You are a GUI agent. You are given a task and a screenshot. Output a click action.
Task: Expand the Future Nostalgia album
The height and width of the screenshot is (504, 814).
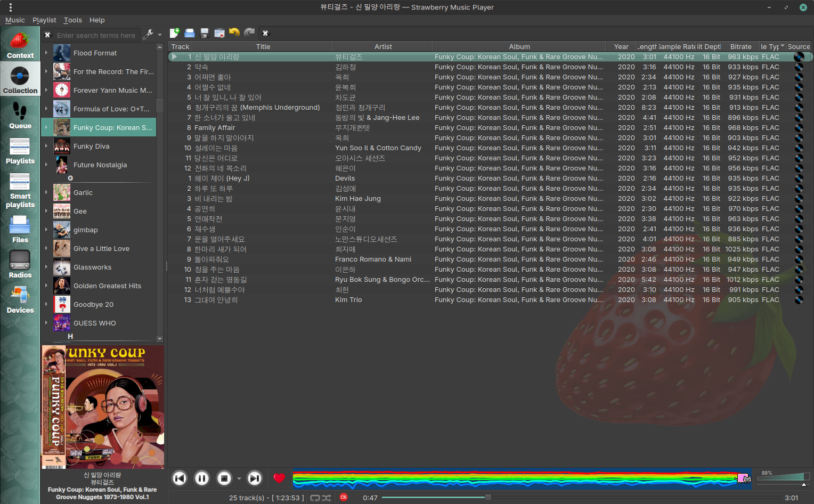[x=46, y=165]
